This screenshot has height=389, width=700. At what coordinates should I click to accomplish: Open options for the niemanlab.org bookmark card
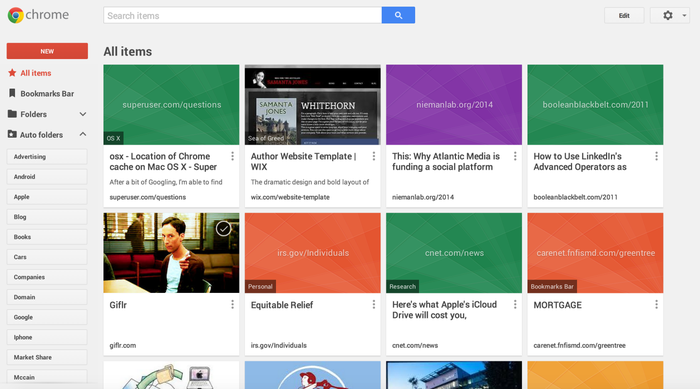point(515,156)
